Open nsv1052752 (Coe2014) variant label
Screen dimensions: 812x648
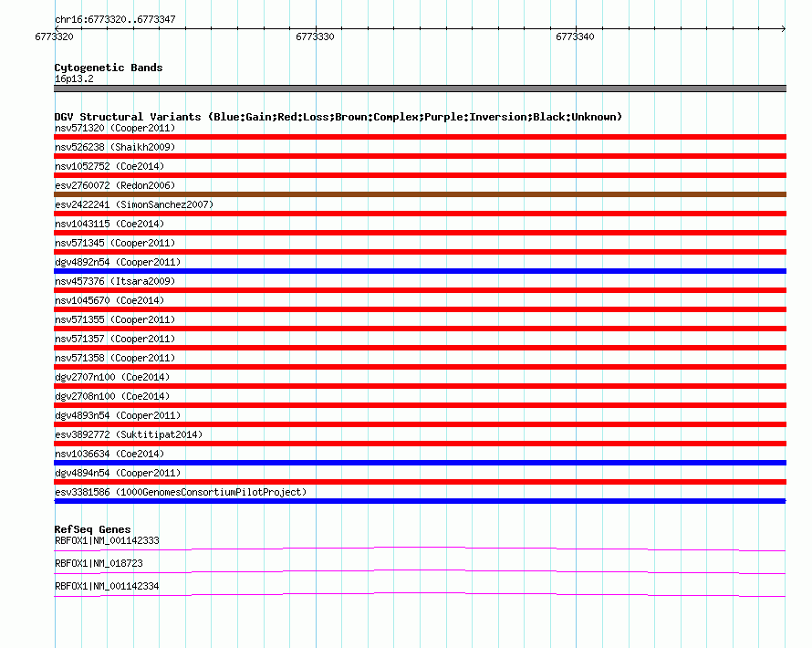pos(109,166)
